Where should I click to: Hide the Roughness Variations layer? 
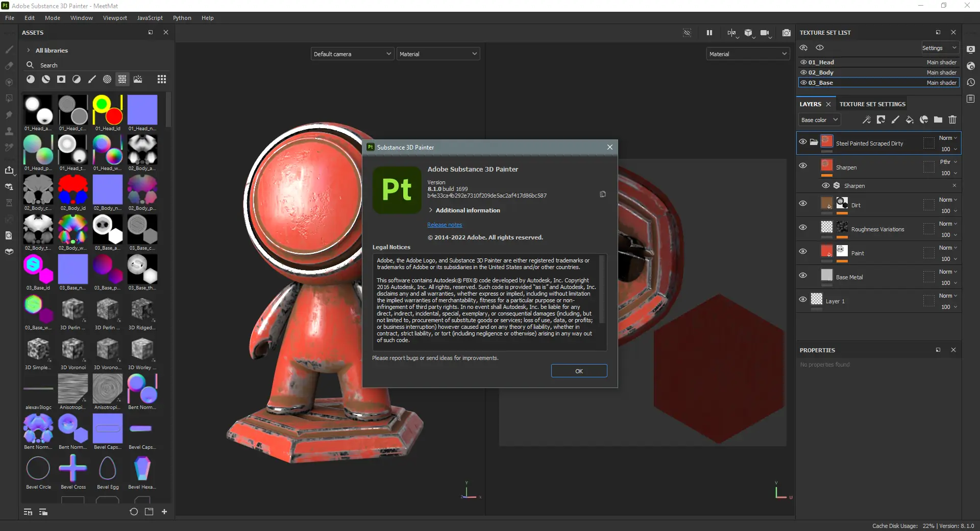[x=803, y=227]
